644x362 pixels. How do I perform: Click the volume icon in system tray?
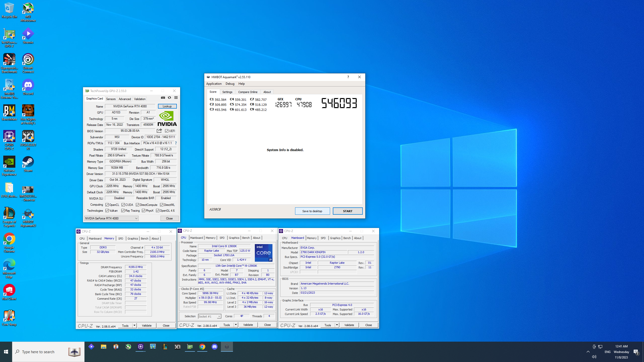tap(594, 357)
